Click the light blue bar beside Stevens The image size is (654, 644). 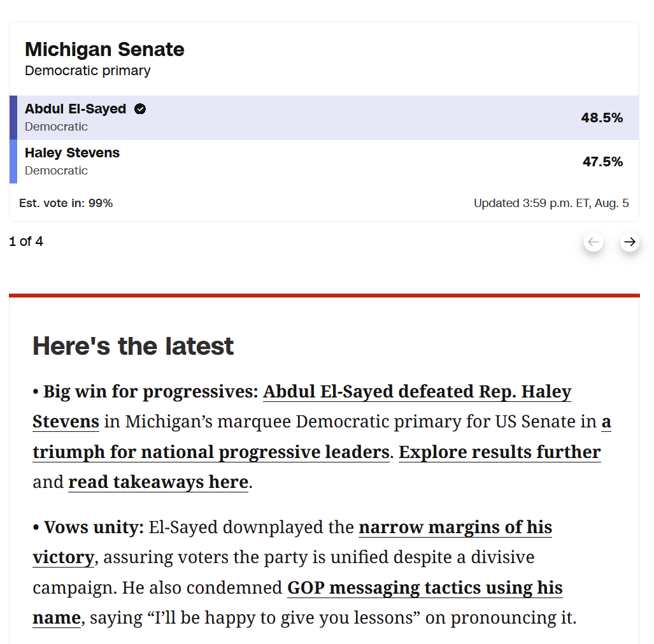pyautogui.click(x=13, y=162)
